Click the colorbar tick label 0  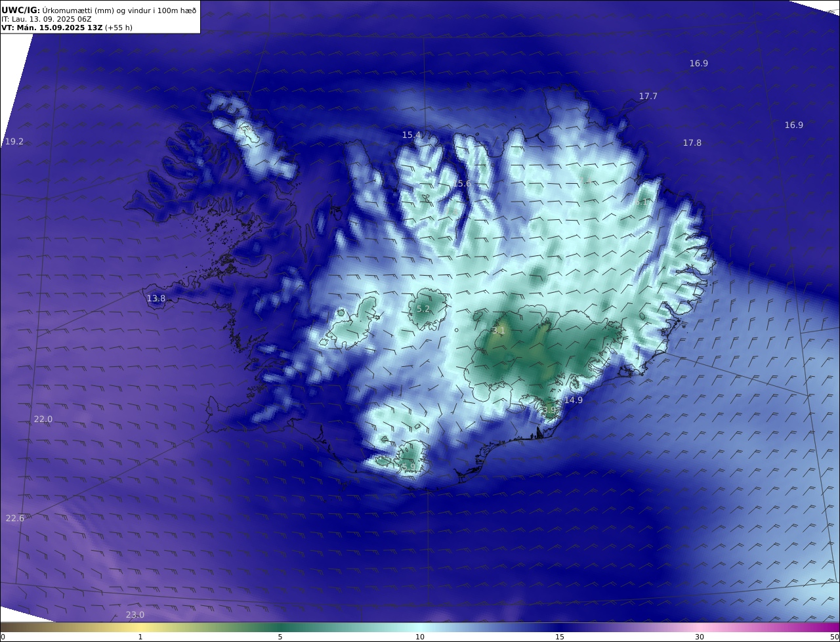point(3,637)
